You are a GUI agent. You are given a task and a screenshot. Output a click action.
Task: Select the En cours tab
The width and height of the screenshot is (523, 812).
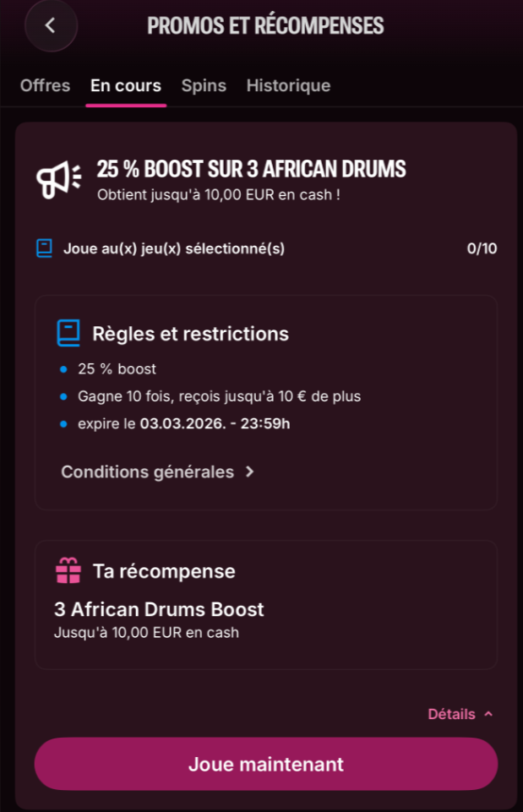pyautogui.click(x=126, y=85)
